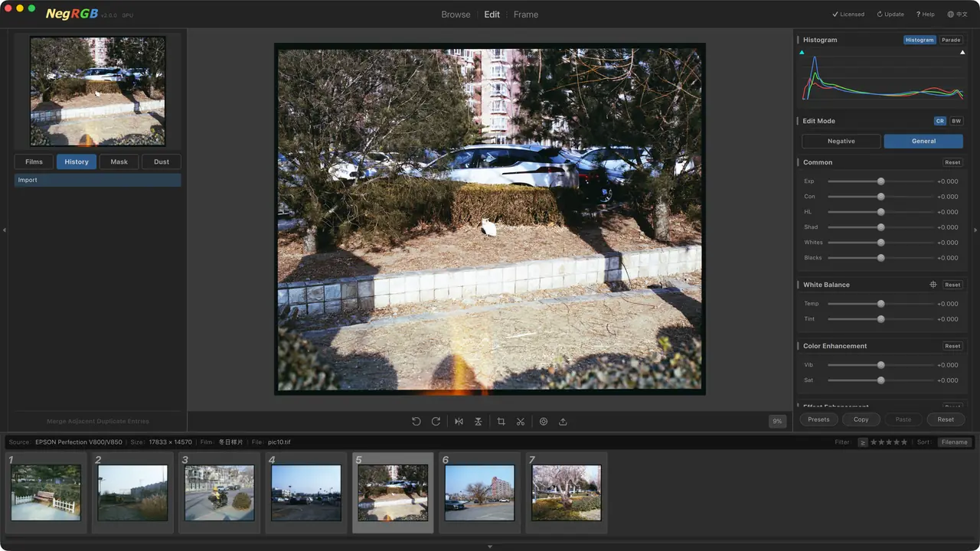Viewport: 980px width, 551px height.
Task: Collapse the left panel with the arrow
Action: [4, 230]
